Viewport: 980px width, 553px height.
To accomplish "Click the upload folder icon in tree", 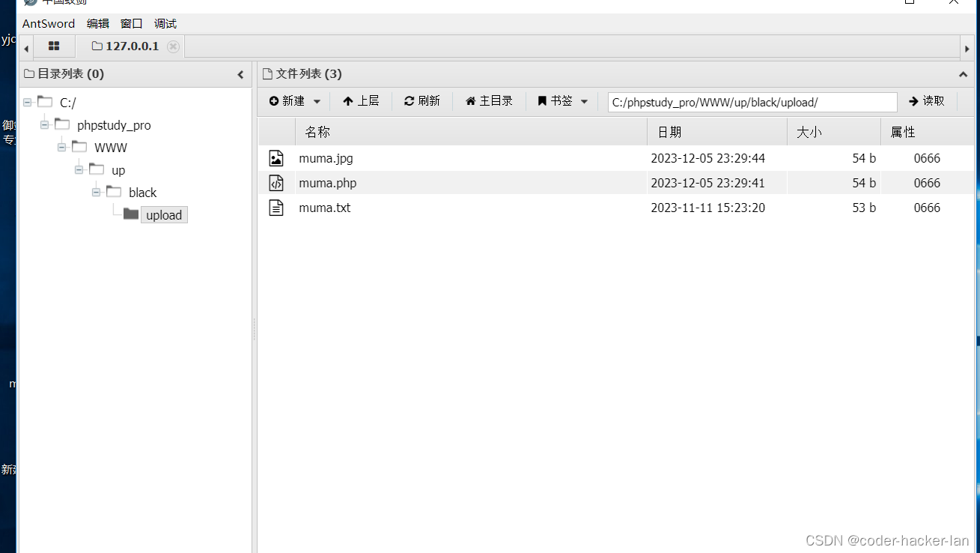I will click(x=131, y=214).
